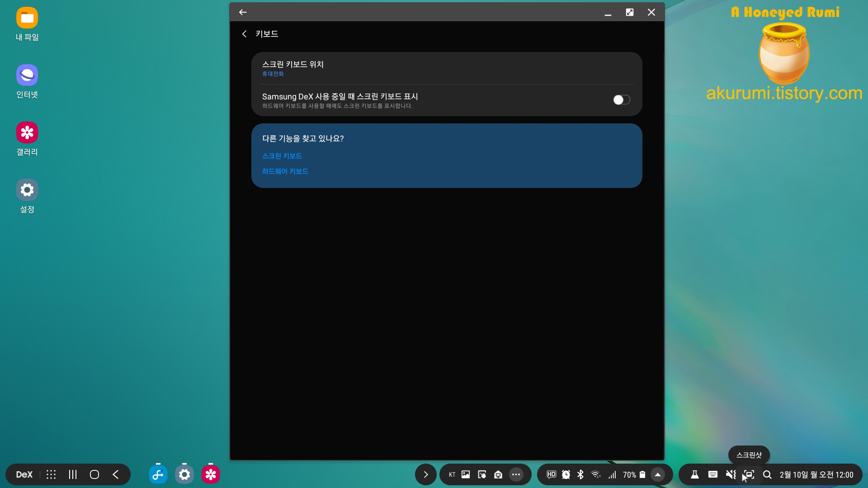Viewport: 868px width, 488px height.
Task: Open 스크린 키보드 위치 setting
Action: coord(292,68)
